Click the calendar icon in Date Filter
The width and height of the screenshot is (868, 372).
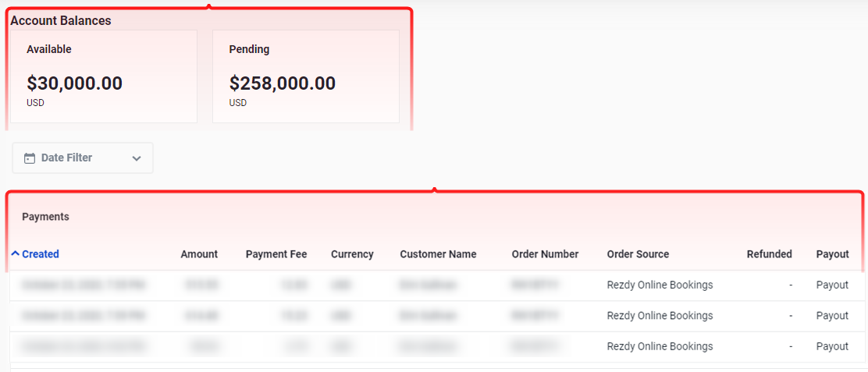pos(30,158)
